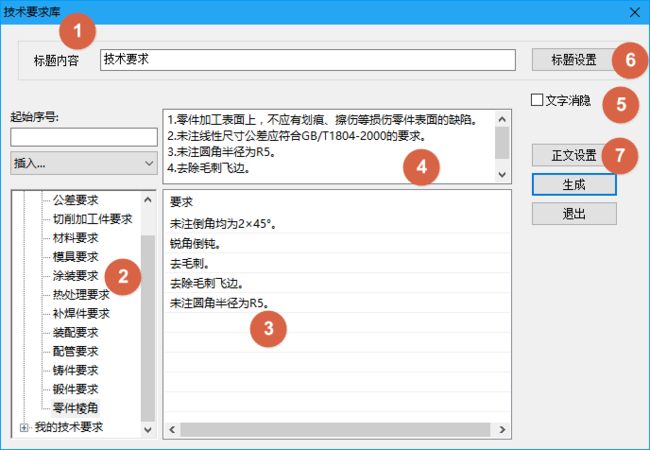Select list row 未注圆角半径为R5。
Screen dimensions: 650x450
[x=337, y=303]
